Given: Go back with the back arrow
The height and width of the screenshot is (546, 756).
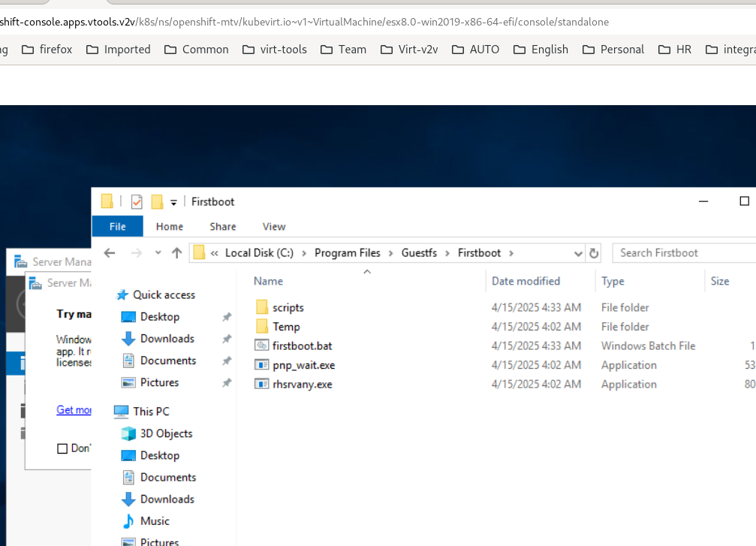Looking at the screenshot, I should pos(110,253).
